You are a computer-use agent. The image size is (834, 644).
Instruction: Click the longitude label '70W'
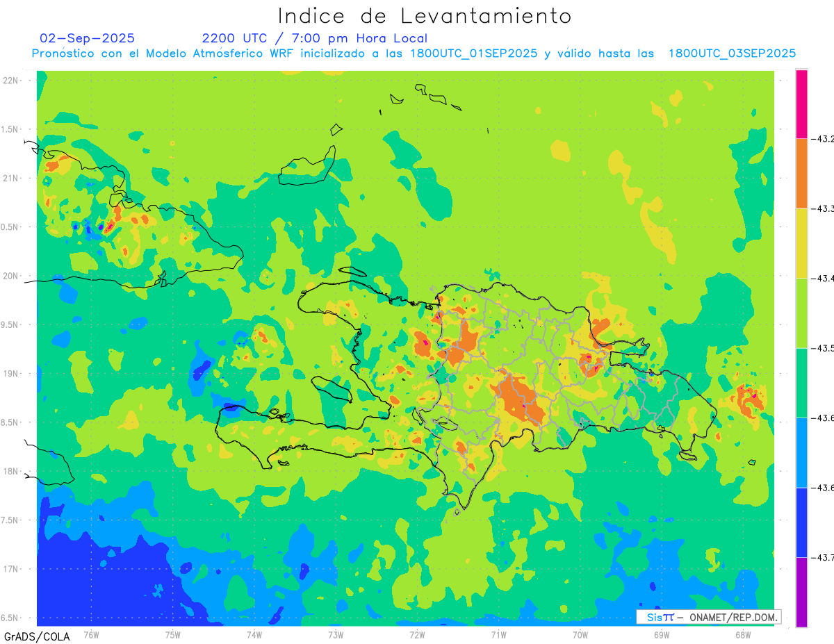(x=580, y=634)
